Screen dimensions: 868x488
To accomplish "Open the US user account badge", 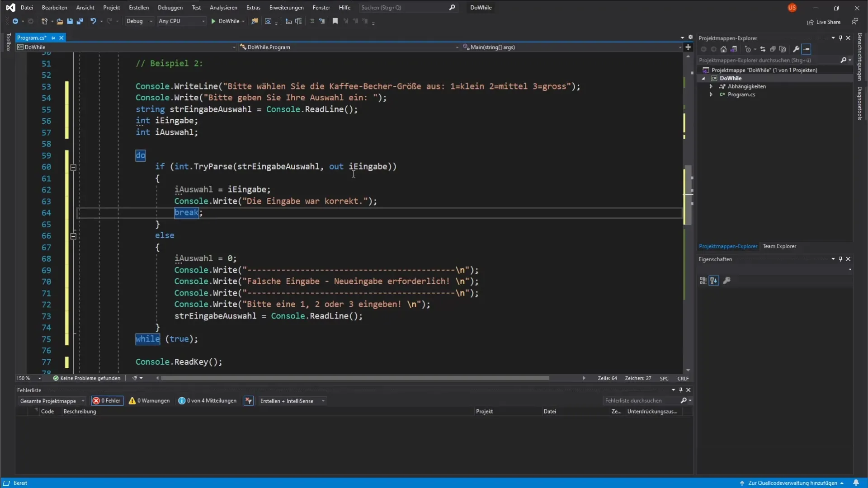I will (792, 8).
